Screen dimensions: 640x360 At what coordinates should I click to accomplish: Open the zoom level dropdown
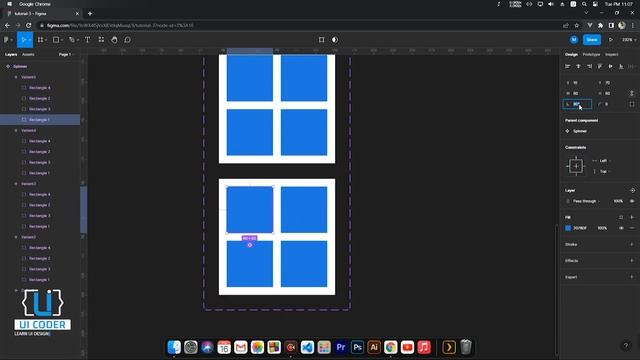coord(629,40)
